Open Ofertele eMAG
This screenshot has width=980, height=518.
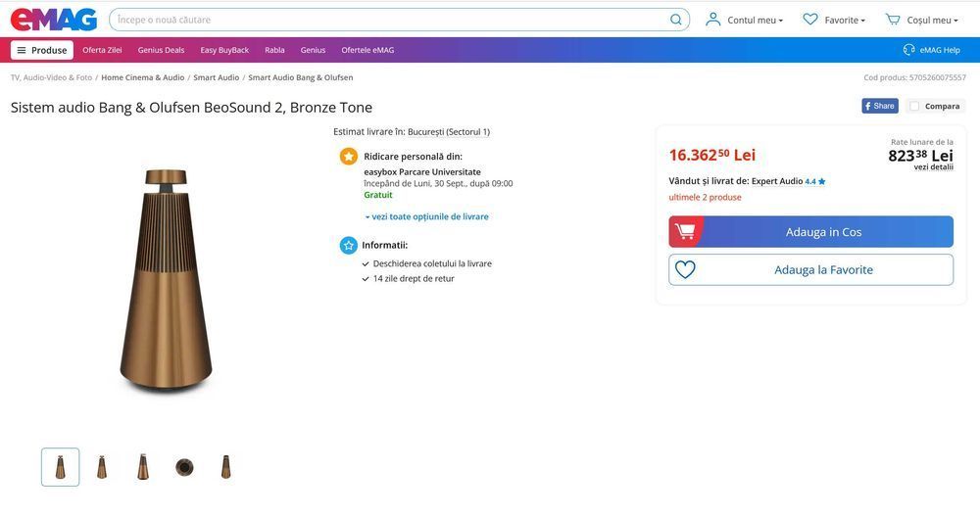[x=367, y=50]
